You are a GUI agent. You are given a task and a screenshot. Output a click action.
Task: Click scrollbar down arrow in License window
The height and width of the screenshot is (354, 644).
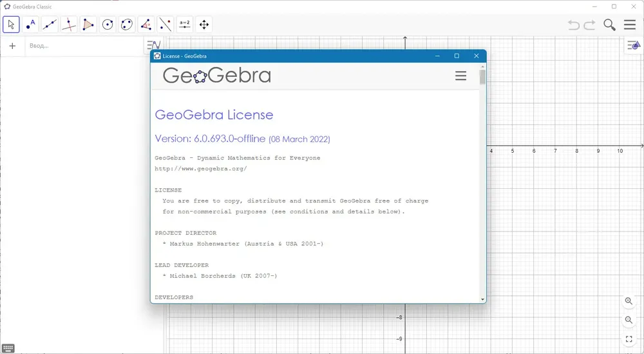point(482,300)
